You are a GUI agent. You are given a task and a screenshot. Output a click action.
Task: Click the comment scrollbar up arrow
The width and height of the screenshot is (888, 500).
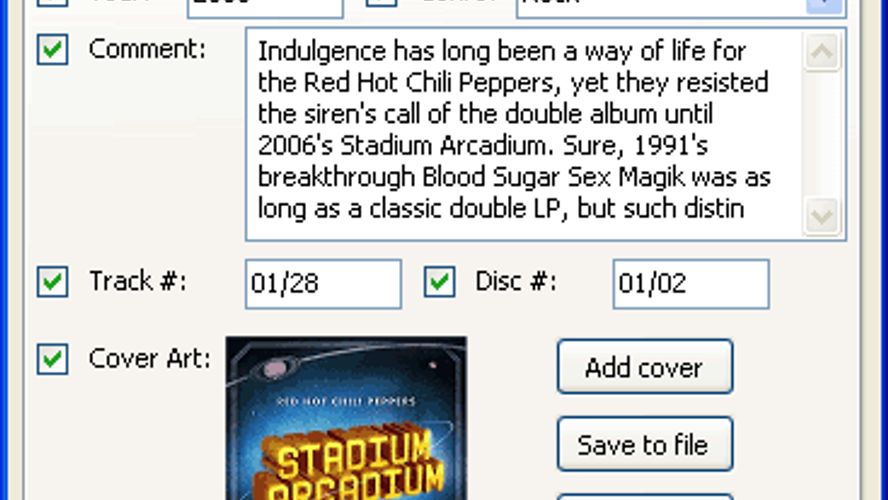[x=822, y=52]
